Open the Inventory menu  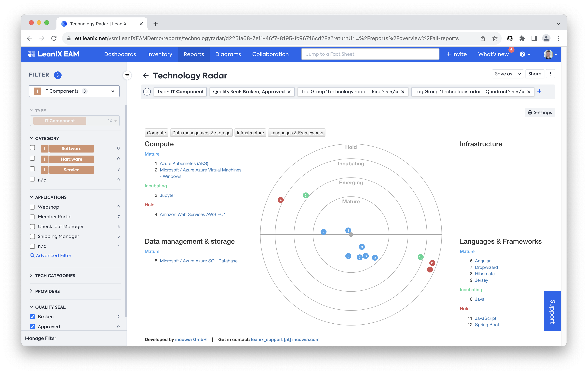(160, 54)
